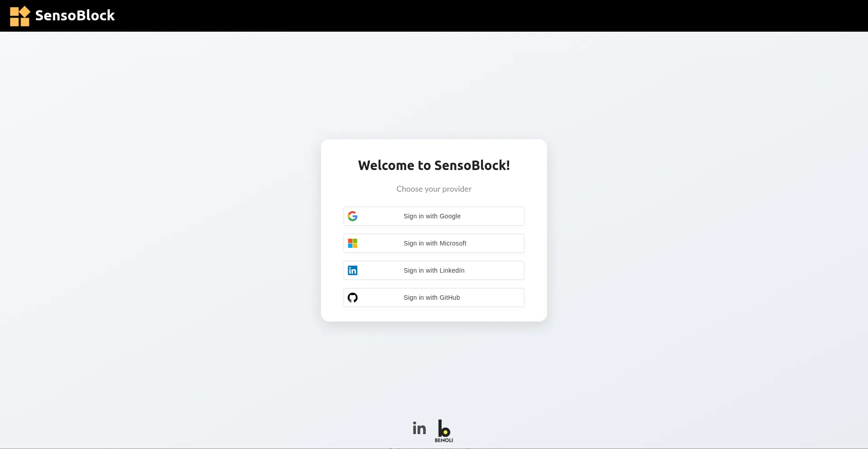Sign in with LinkedIn
This screenshot has height=449, width=868.
(434, 270)
